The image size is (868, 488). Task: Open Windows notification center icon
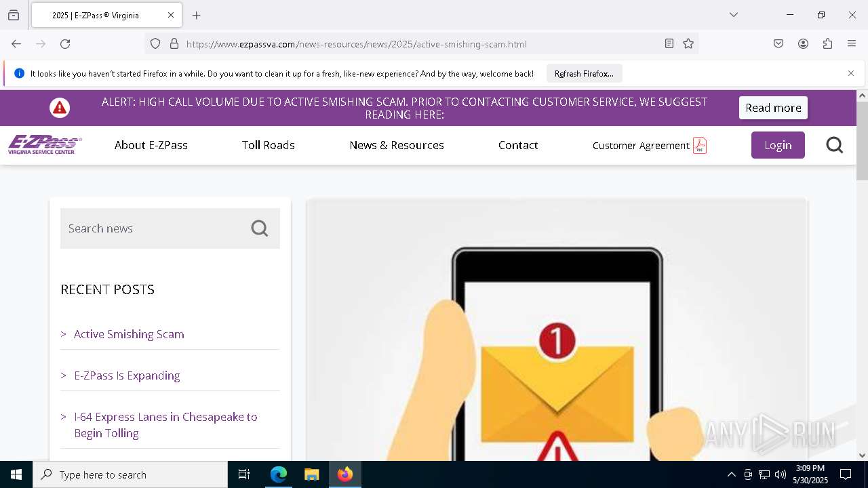pos(846,474)
